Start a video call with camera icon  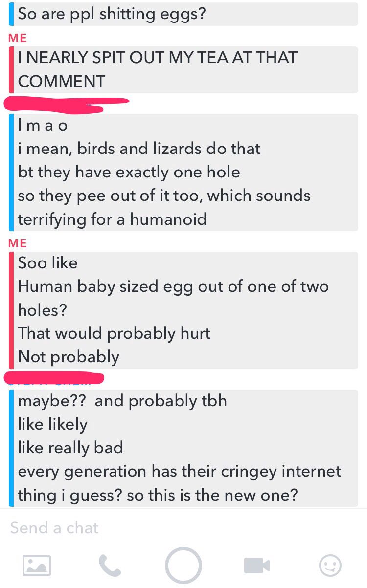(257, 566)
